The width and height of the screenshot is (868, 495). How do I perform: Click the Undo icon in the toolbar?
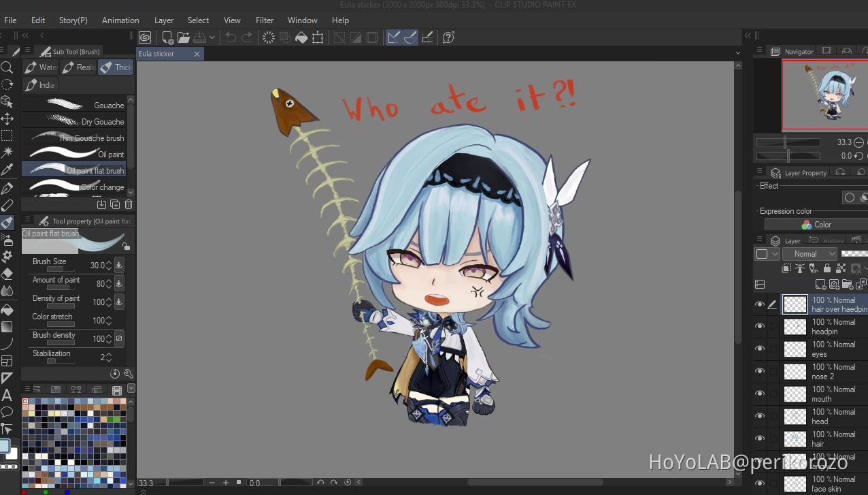pyautogui.click(x=231, y=37)
